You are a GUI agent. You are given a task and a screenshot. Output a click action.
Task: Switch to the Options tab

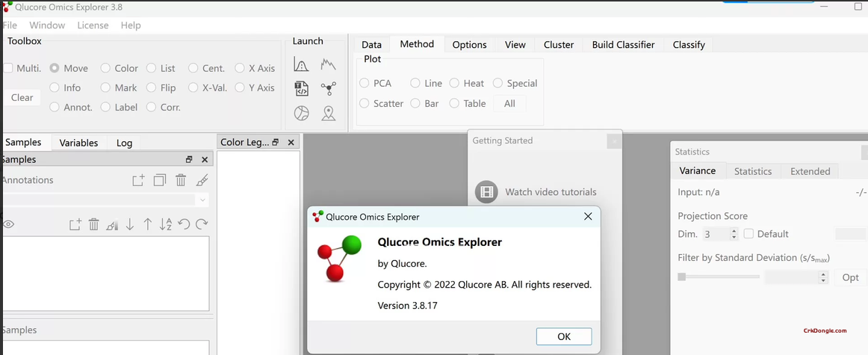click(469, 45)
